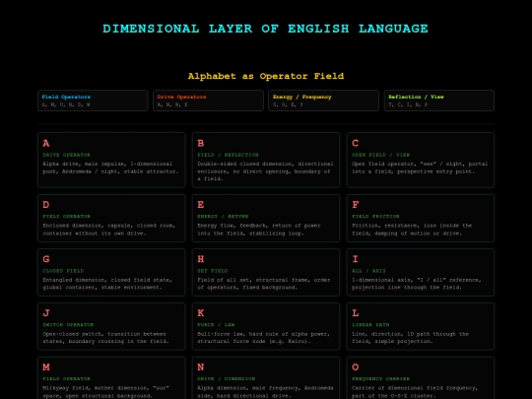Screen dimensions: 532x399
Task: Click the letter list under Energy / Frequency
Action: 288,104
